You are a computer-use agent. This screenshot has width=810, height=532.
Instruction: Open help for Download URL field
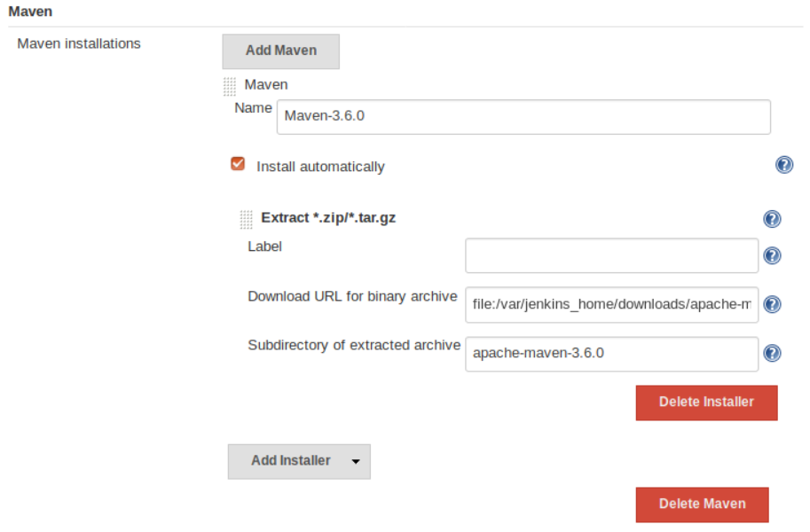coord(771,304)
